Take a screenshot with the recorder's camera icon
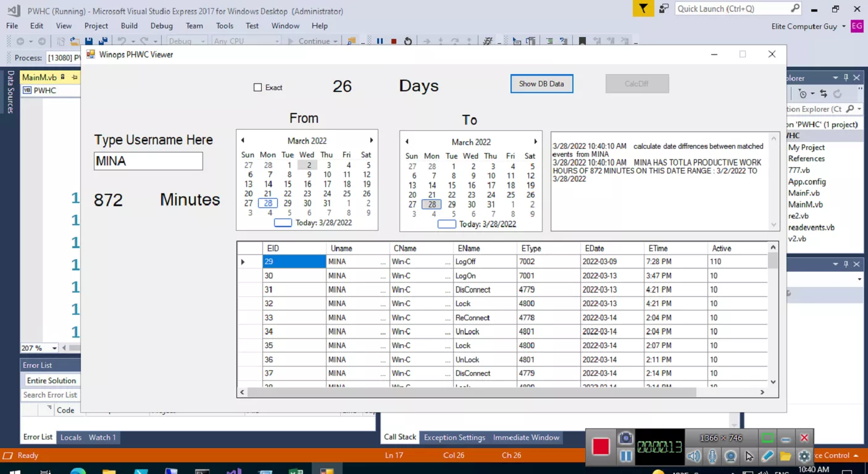This screenshot has width=868, height=474. [x=625, y=438]
